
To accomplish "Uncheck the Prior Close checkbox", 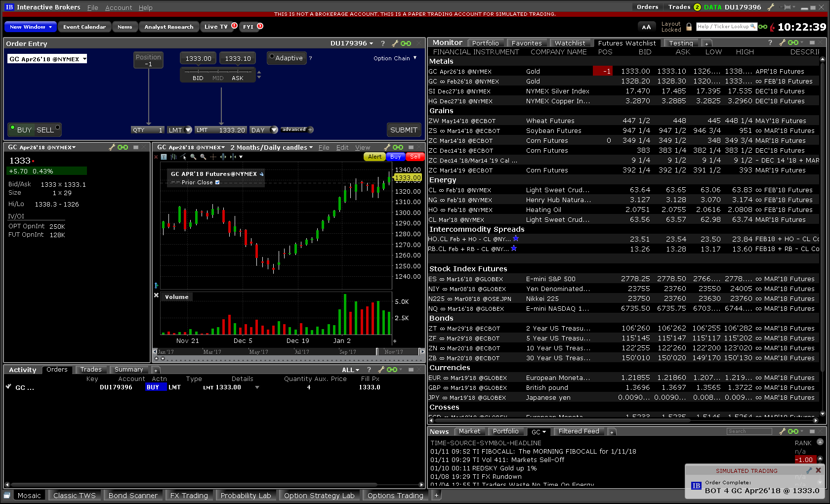I will point(217,182).
